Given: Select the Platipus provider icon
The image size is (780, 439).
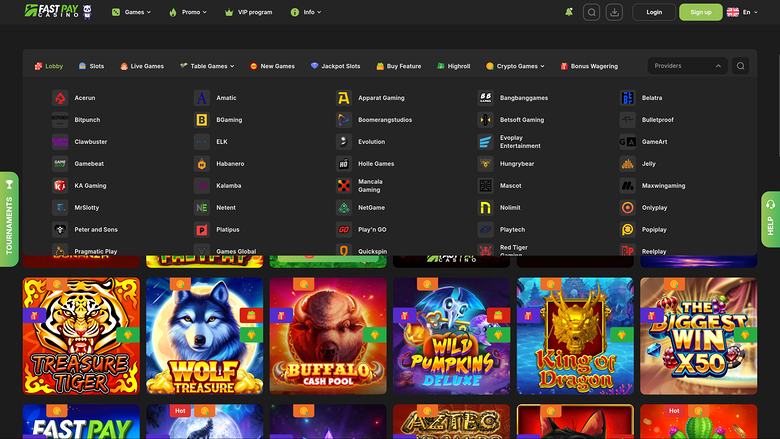Looking at the screenshot, I should [x=202, y=229].
